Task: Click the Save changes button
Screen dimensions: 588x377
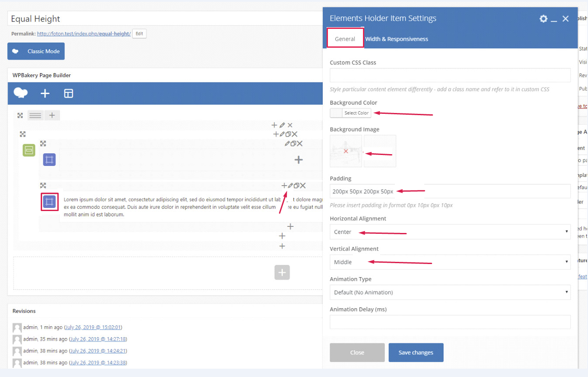Action: (x=415, y=352)
